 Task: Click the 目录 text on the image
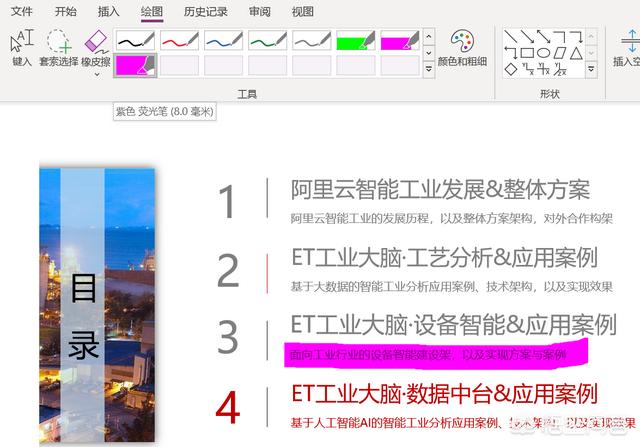[x=83, y=316]
